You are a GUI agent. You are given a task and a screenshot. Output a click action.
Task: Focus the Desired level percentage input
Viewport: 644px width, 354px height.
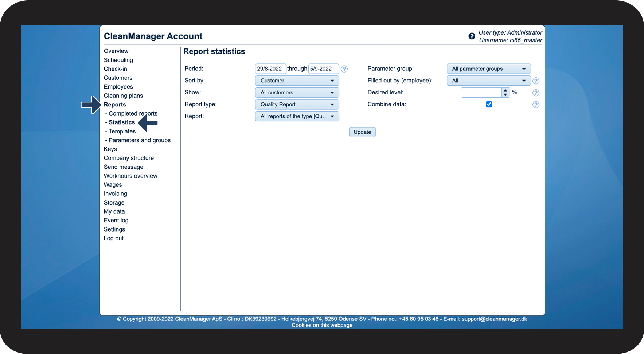click(x=481, y=93)
